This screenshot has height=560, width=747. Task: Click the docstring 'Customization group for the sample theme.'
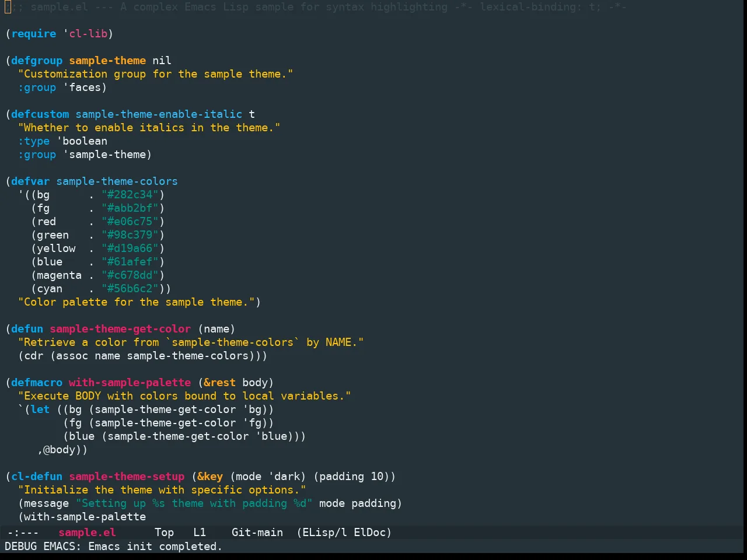155,74
